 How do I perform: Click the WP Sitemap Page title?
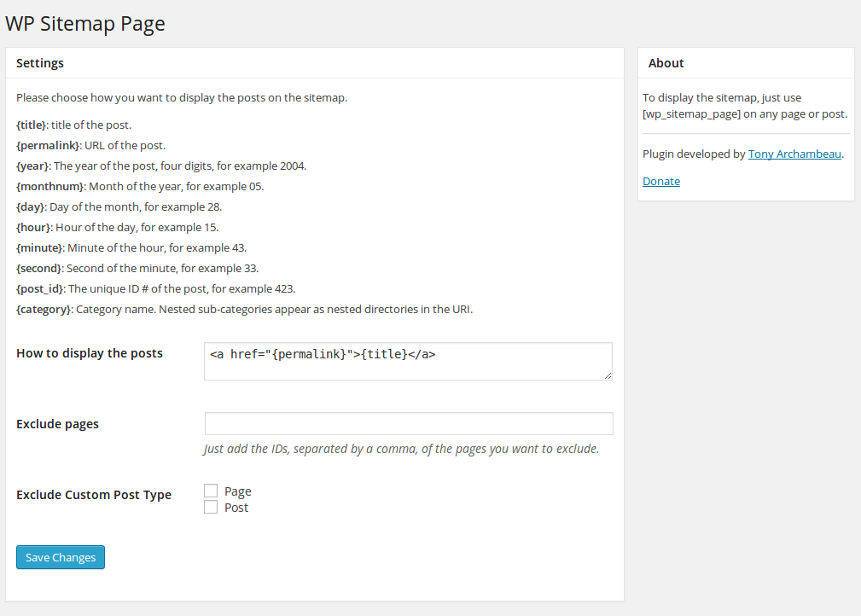click(x=84, y=24)
